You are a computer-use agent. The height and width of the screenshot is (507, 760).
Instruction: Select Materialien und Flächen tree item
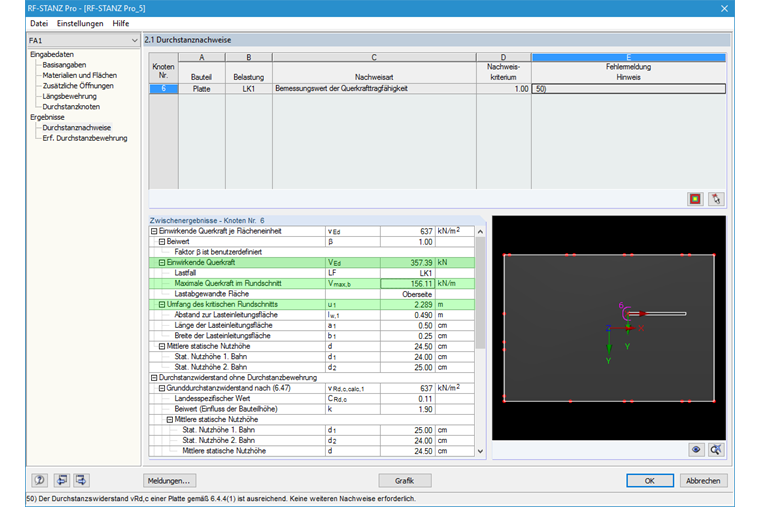(x=79, y=75)
